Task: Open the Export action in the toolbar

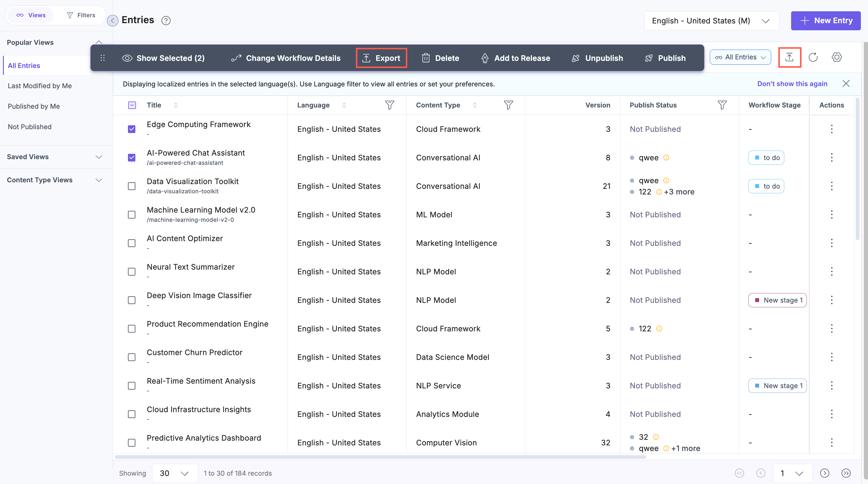Action: pos(381,58)
